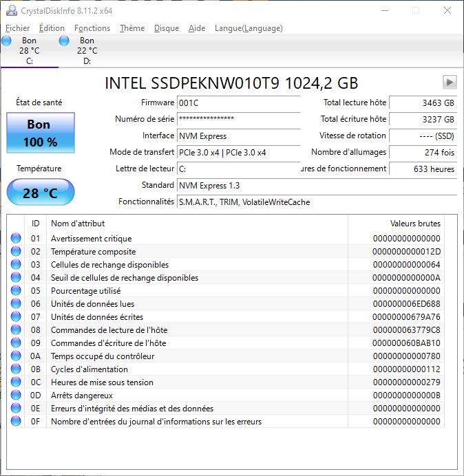The height and width of the screenshot is (476, 464).
Task: Click the D: drive status orb
Action: [64, 41]
